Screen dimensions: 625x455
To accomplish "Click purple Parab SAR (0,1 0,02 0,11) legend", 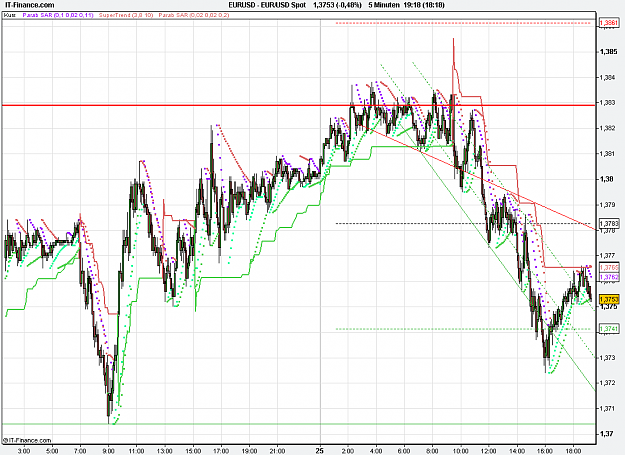I will (x=58, y=15).
